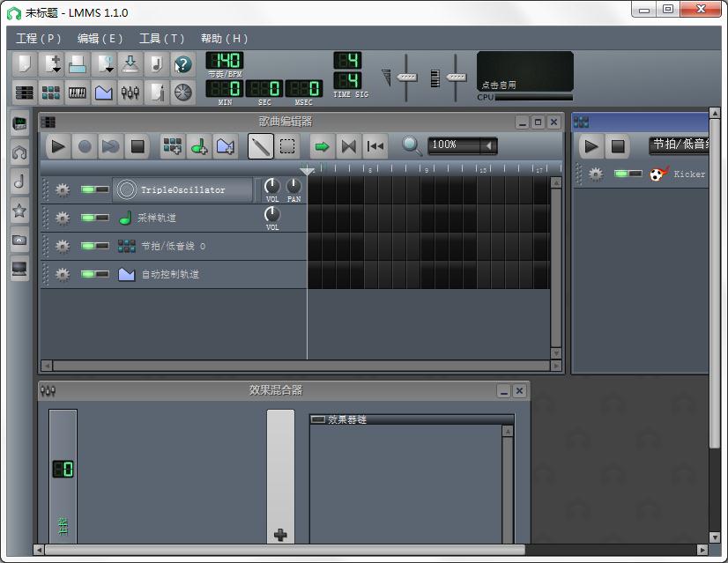Switch to edit mode selection tool
This screenshot has width=728, height=563.
coord(286,144)
